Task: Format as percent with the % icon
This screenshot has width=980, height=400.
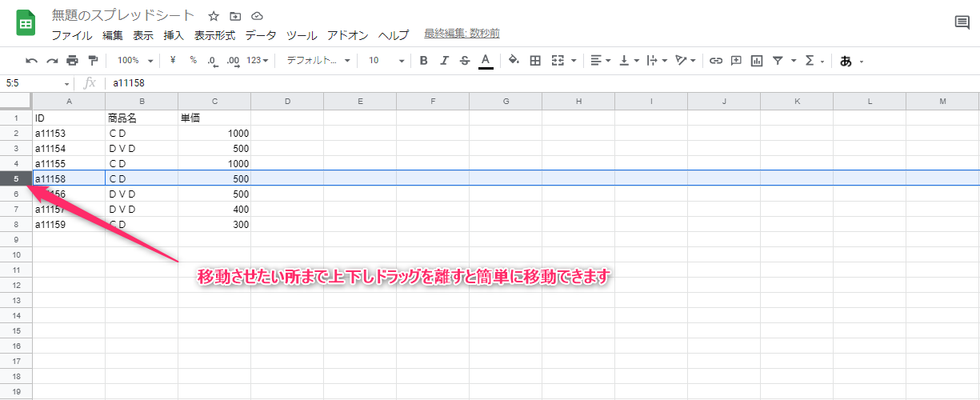Action: [193, 60]
